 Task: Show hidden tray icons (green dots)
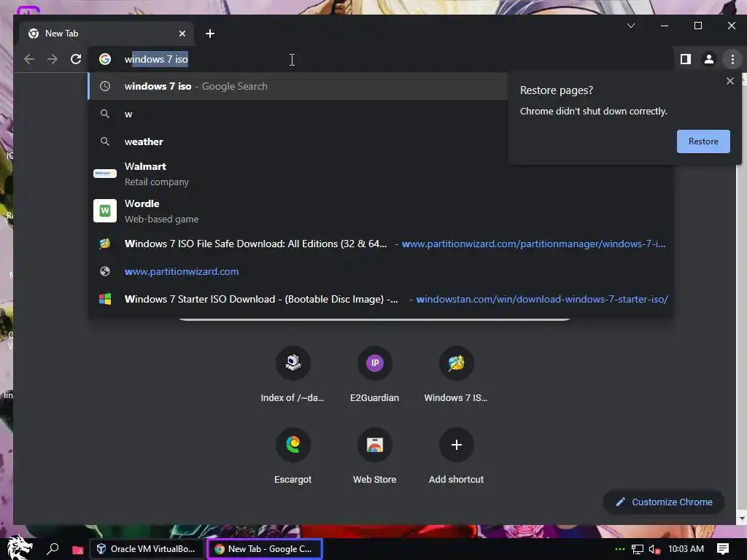(x=620, y=549)
